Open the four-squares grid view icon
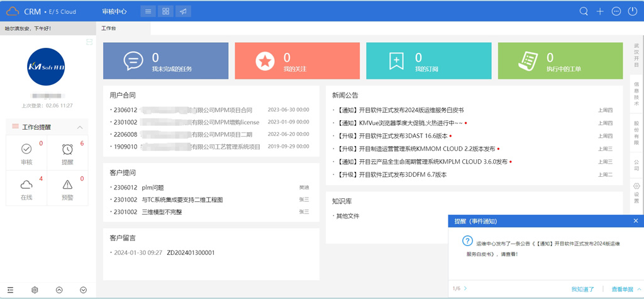This screenshot has width=644, height=299. [165, 11]
